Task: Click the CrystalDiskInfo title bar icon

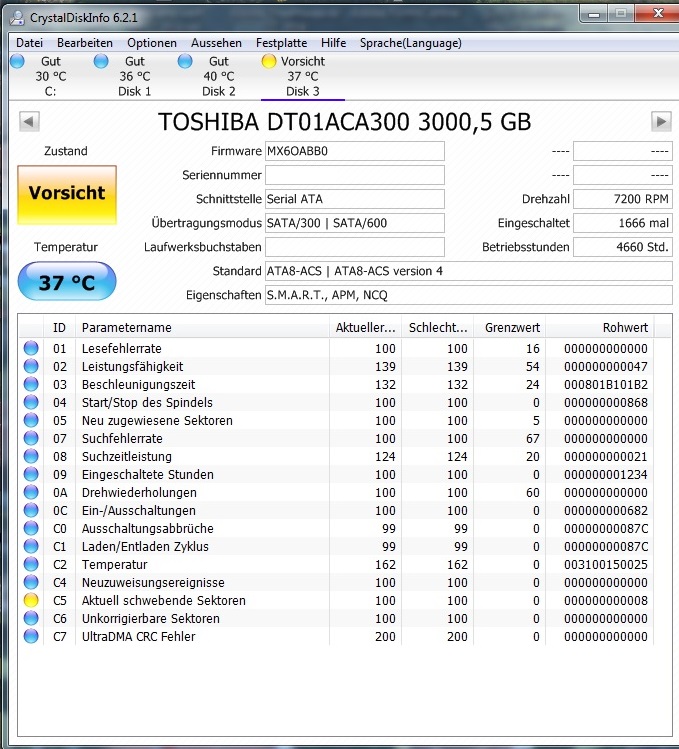Action: [17, 18]
